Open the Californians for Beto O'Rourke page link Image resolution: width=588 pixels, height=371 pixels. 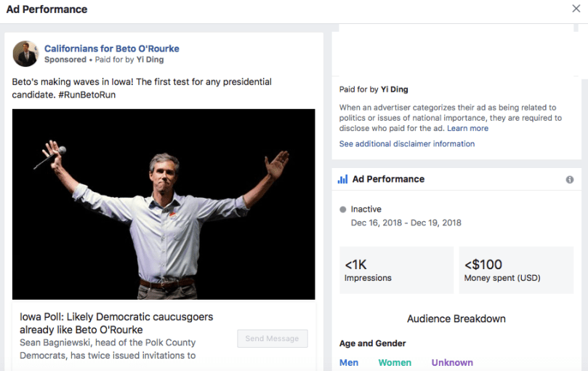click(x=111, y=49)
